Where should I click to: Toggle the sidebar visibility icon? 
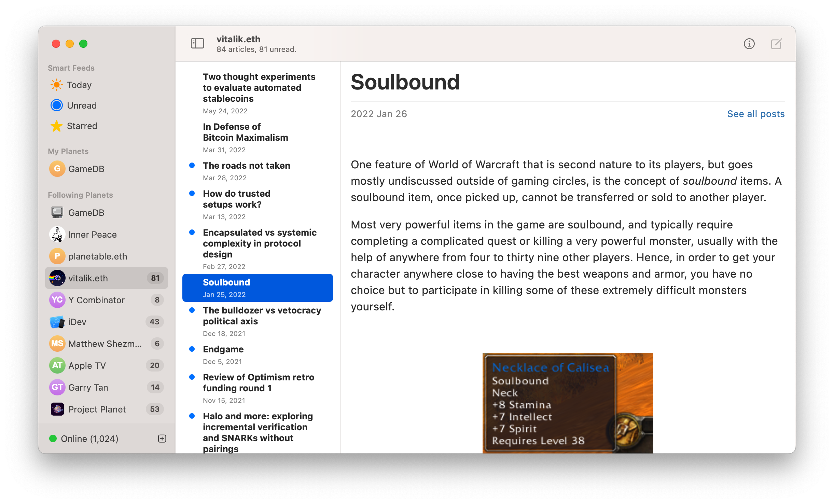pyautogui.click(x=197, y=43)
